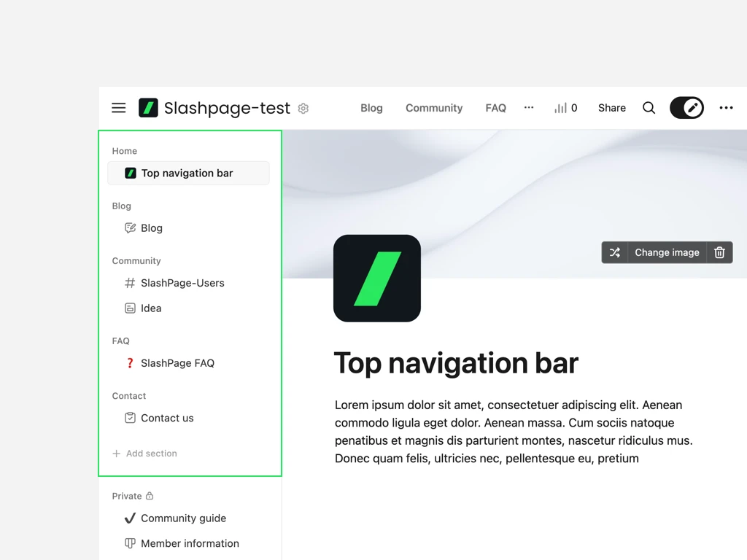The image size is (747, 560).
Task: Click the Blog section label in sidebar
Action: pos(122,206)
